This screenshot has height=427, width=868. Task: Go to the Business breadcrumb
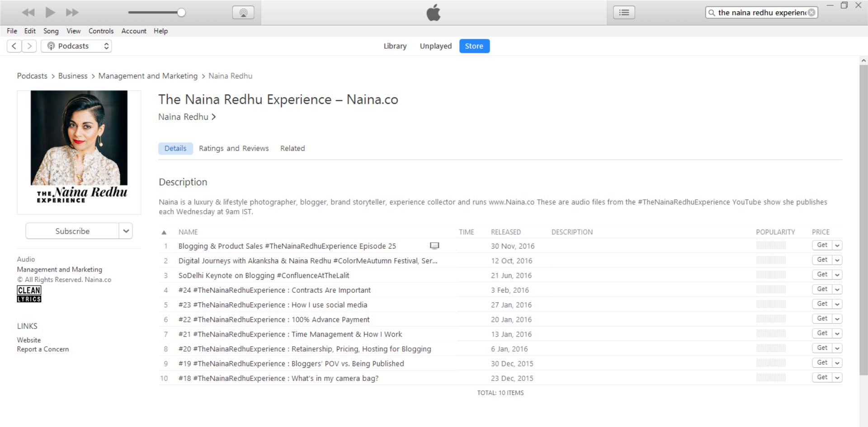(73, 76)
